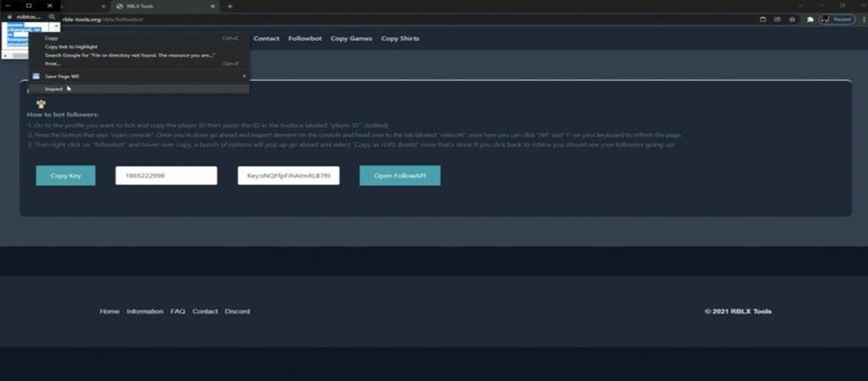Click the player ID field showing 1865222998
This screenshot has height=381, width=868.
click(x=166, y=176)
